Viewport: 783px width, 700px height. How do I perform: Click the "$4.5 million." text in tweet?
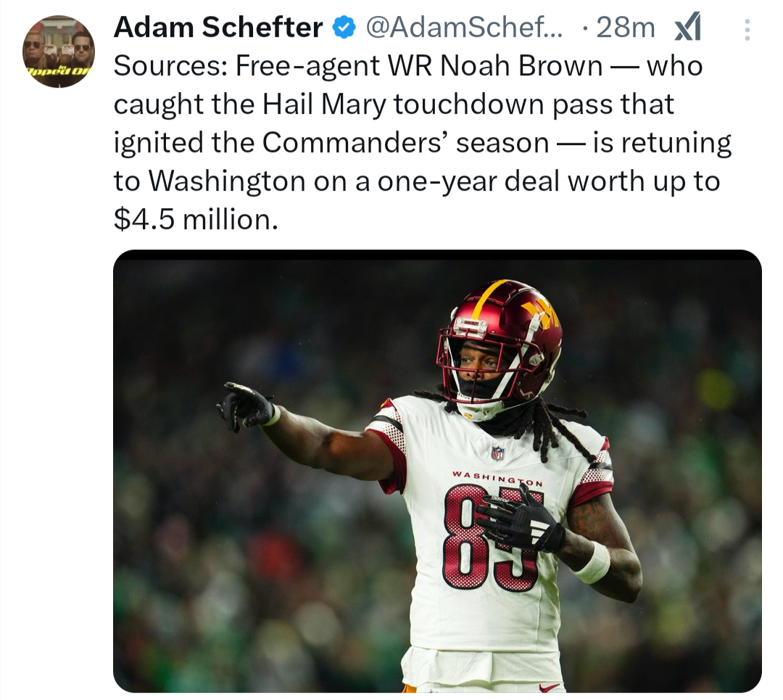(x=195, y=219)
